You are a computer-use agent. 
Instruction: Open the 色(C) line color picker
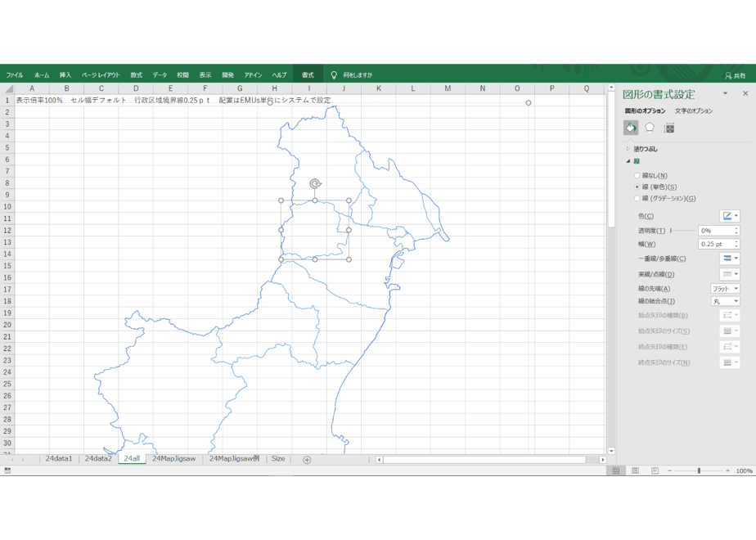(x=730, y=216)
